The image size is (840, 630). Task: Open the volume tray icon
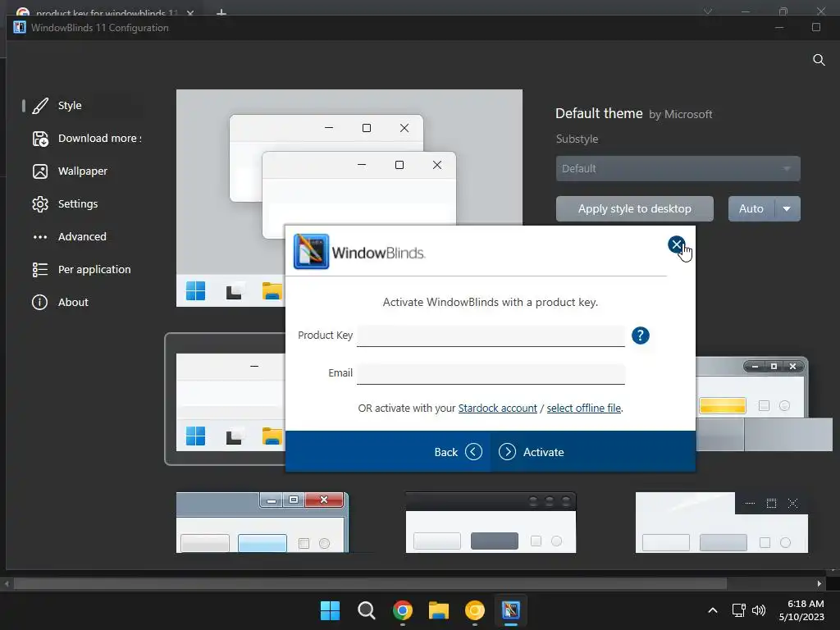tap(759, 610)
